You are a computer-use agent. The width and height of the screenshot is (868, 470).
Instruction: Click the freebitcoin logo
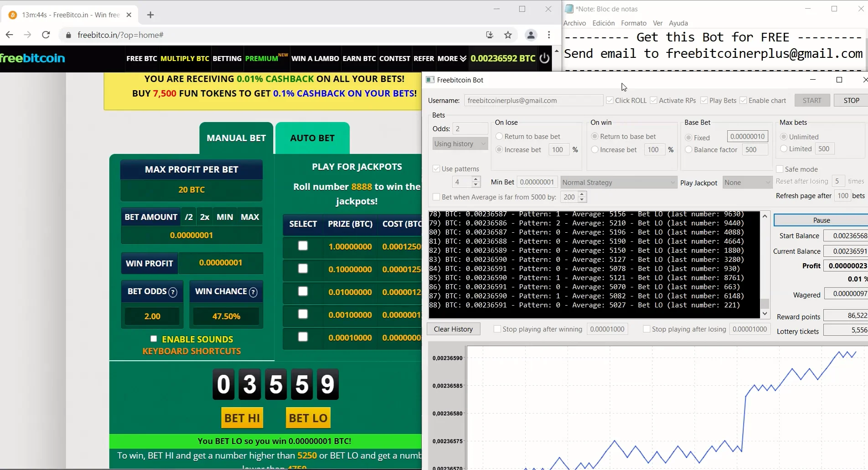33,58
